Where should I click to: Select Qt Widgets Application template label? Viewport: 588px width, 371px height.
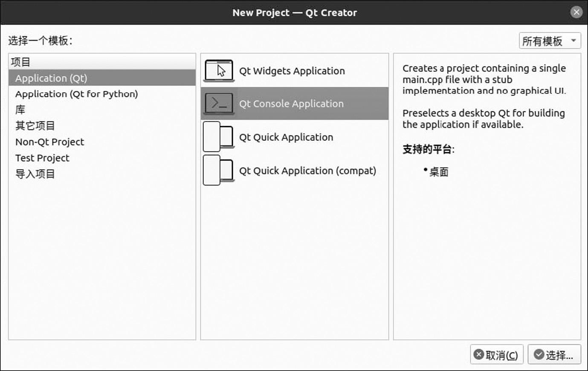pos(292,71)
